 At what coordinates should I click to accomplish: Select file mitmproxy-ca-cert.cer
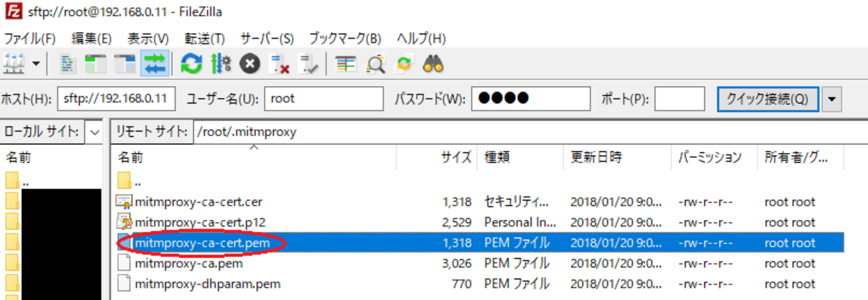click(198, 202)
